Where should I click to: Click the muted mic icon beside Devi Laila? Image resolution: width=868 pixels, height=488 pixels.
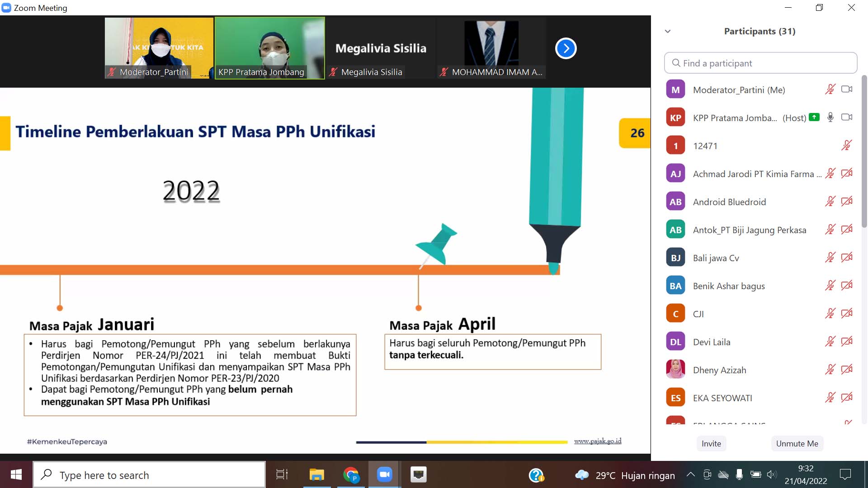coord(830,342)
